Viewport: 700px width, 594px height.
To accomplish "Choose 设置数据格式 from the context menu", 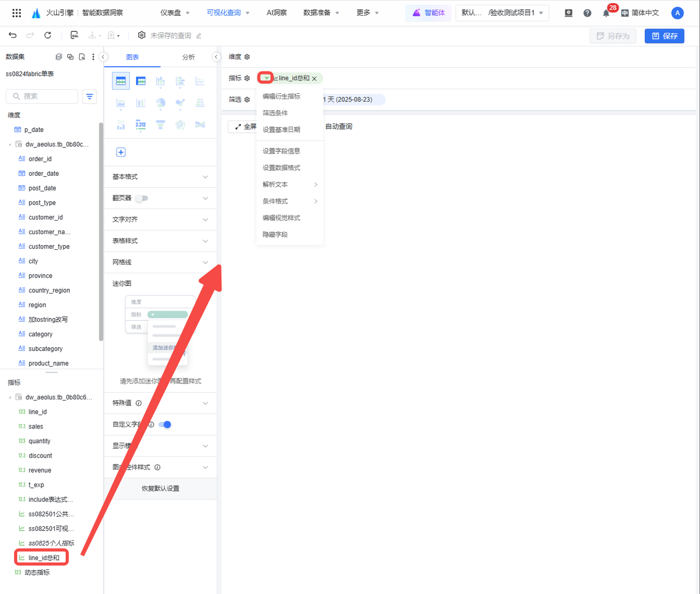I will pyautogui.click(x=281, y=168).
